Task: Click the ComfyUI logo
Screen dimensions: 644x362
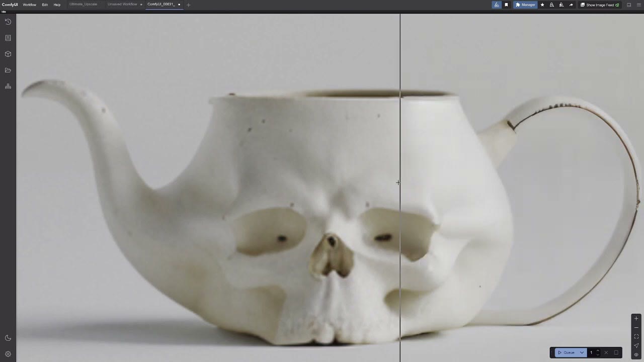Action: (x=10, y=5)
